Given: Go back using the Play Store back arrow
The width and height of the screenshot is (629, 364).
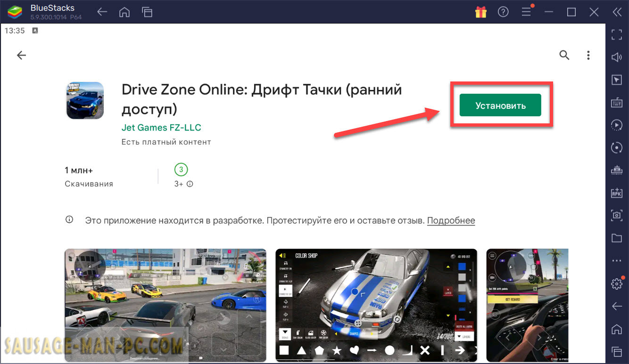Looking at the screenshot, I should 21,55.
